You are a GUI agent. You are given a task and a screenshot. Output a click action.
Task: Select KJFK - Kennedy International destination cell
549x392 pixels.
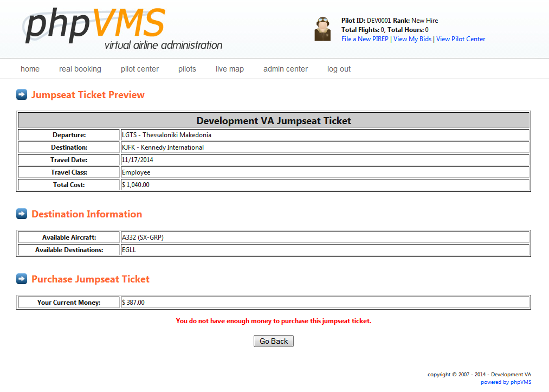click(x=325, y=147)
